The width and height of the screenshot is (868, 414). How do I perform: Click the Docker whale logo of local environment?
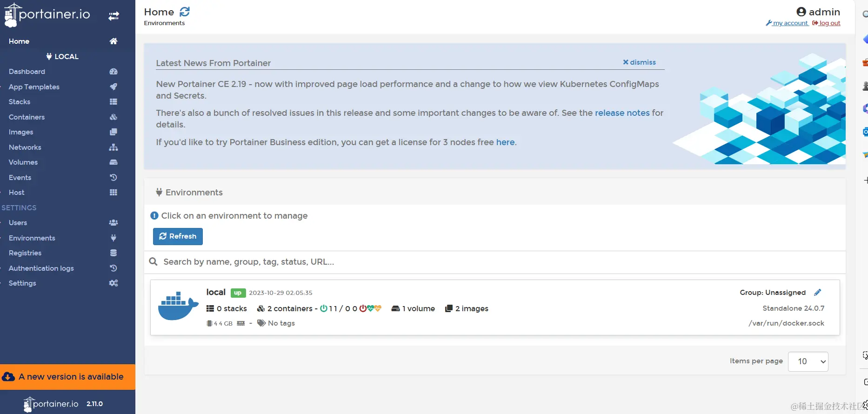tap(178, 306)
